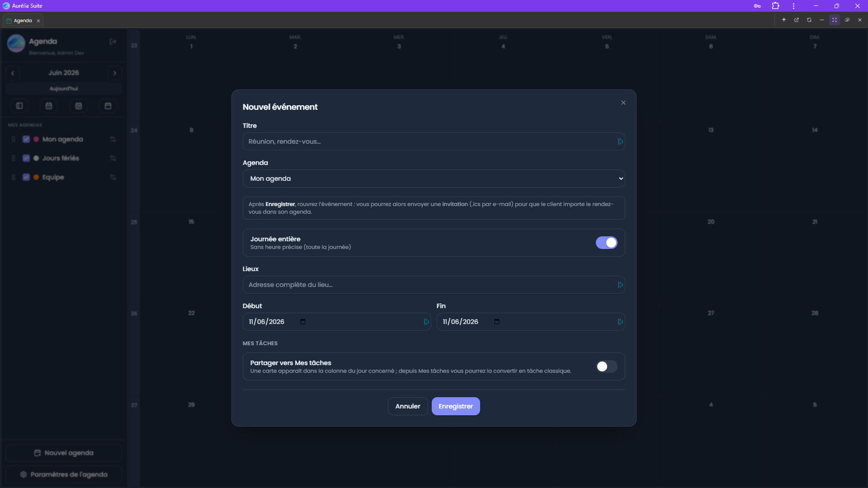Create a Nouvel agenda
This screenshot has height=488, width=868.
(64, 453)
